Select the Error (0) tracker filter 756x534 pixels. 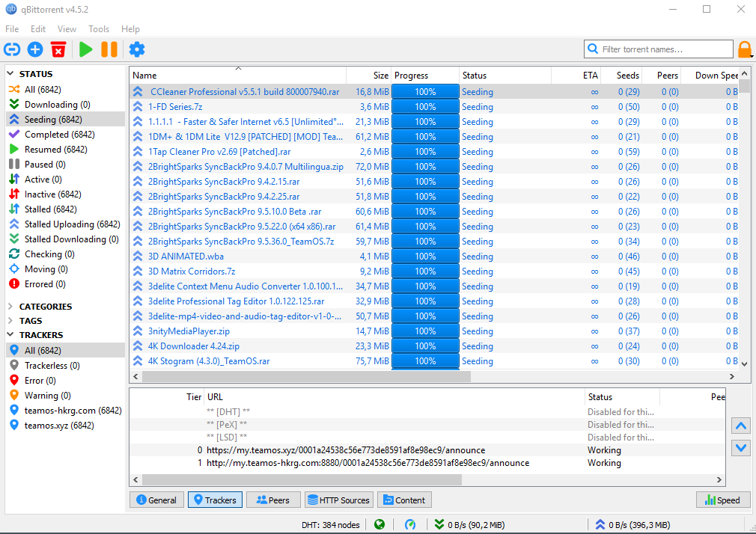tap(65, 380)
